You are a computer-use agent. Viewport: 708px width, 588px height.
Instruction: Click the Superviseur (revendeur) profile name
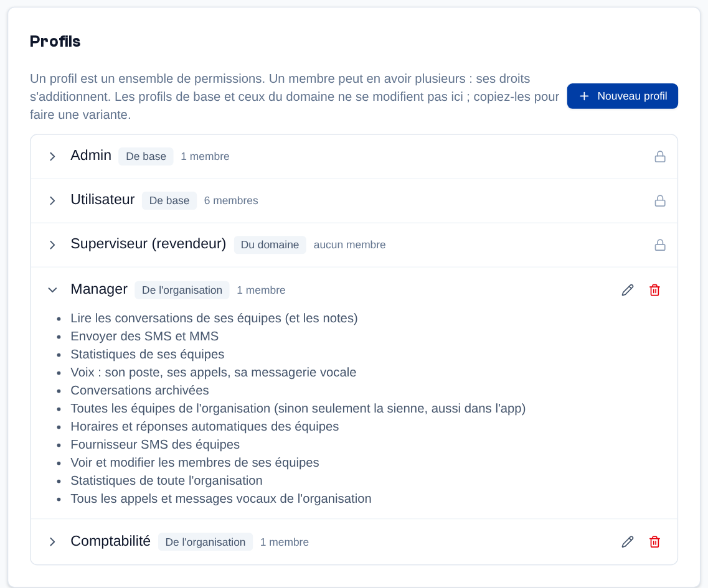[x=148, y=244]
